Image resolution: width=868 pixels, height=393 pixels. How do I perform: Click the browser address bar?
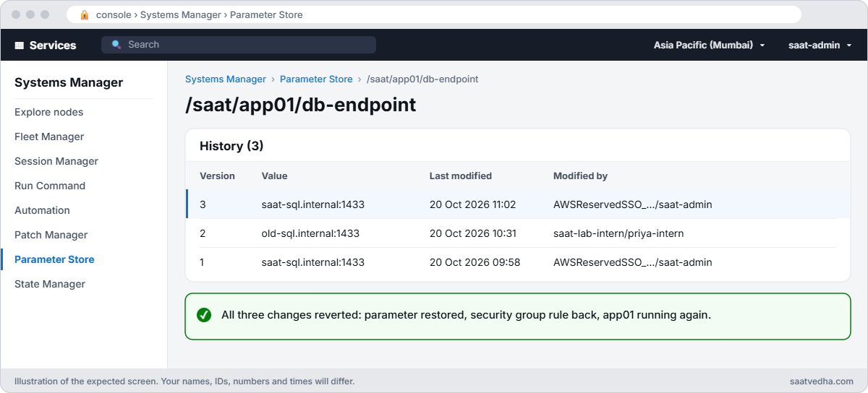point(434,14)
